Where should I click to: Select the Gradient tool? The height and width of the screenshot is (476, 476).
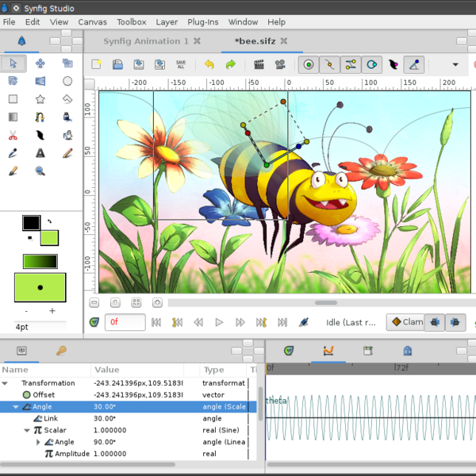click(13, 117)
